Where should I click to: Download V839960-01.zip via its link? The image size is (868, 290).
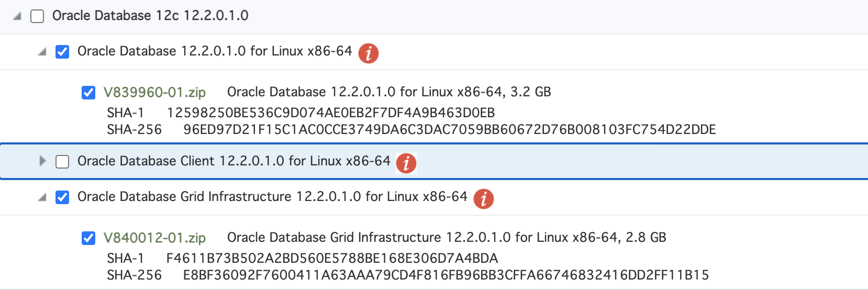pos(154,93)
